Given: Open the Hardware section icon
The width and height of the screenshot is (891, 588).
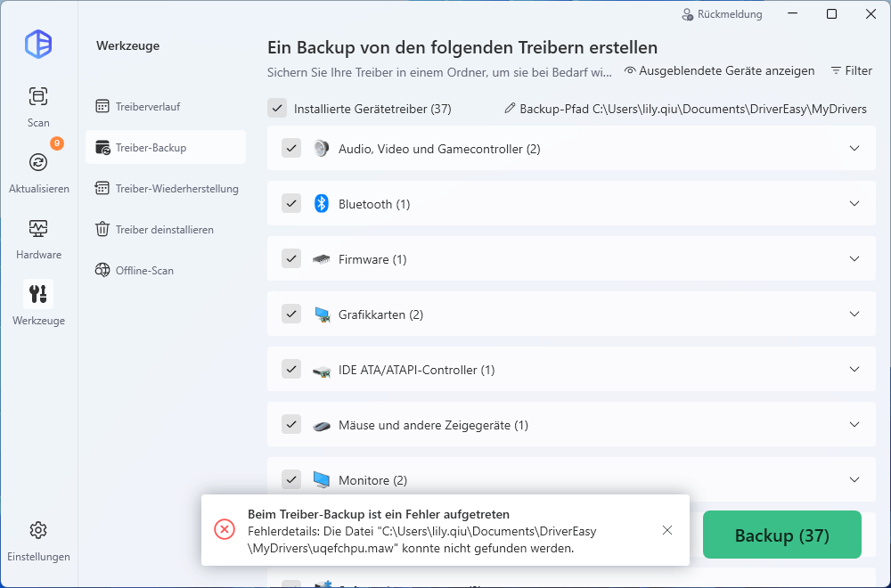Looking at the screenshot, I should pyautogui.click(x=38, y=228).
